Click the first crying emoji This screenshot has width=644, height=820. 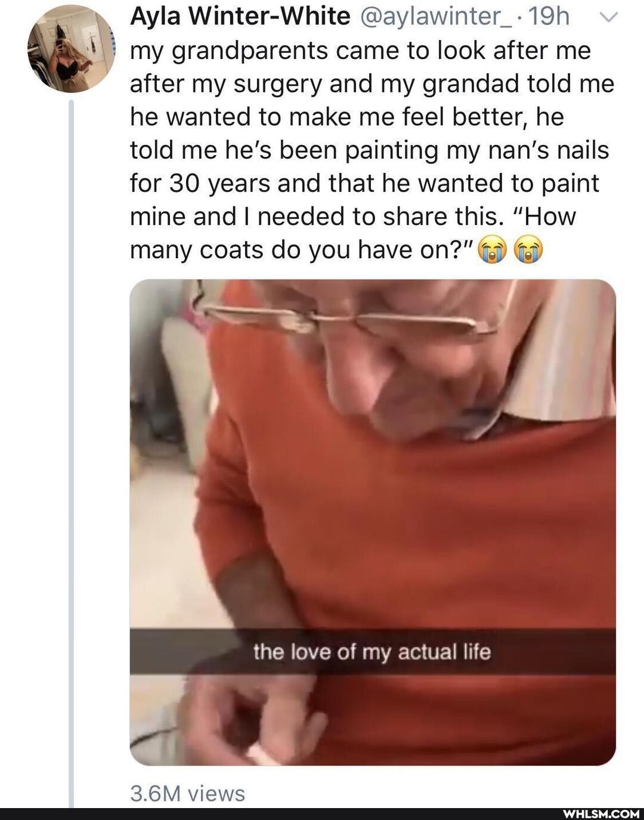pyautogui.click(x=492, y=249)
